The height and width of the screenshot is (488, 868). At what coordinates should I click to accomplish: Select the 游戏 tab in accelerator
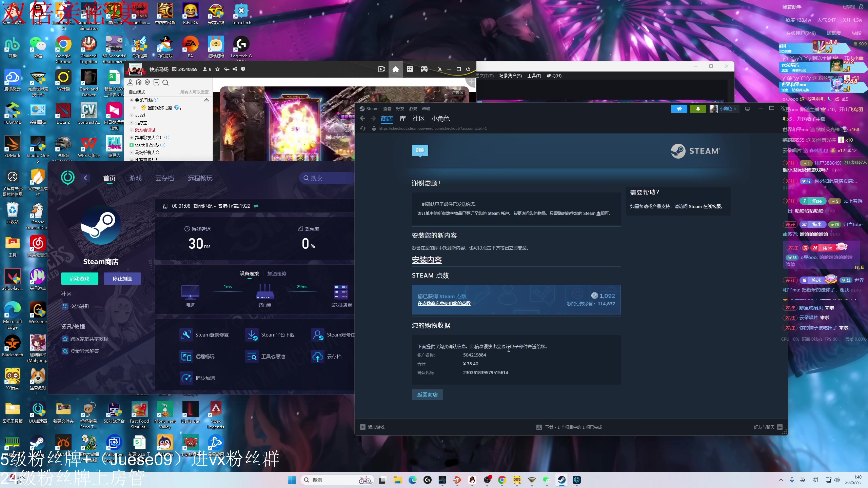point(135,178)
